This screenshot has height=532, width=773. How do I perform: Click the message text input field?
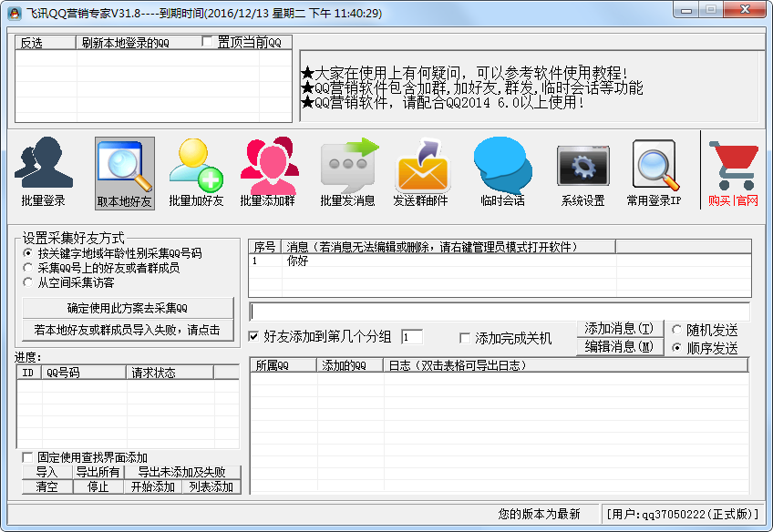click(x=500, y=312)
